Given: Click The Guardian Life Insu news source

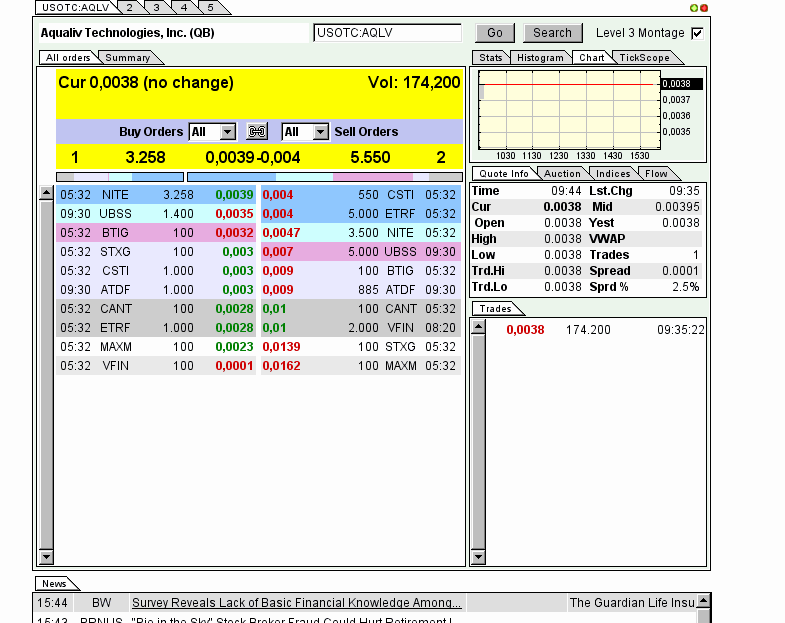Looking at the screenshot, I should [632, 603].
